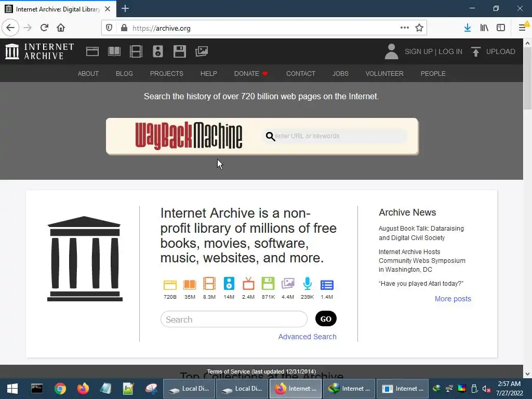Open the CONTACT menu item

click(301, 74)
